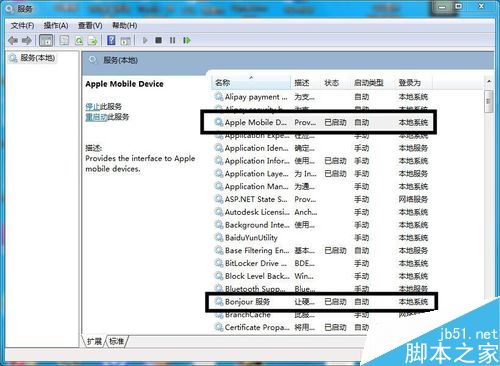Sort by the 启动类型 column header
The image size is (500, 366).
pyautogui.click(x=372, y=83)
